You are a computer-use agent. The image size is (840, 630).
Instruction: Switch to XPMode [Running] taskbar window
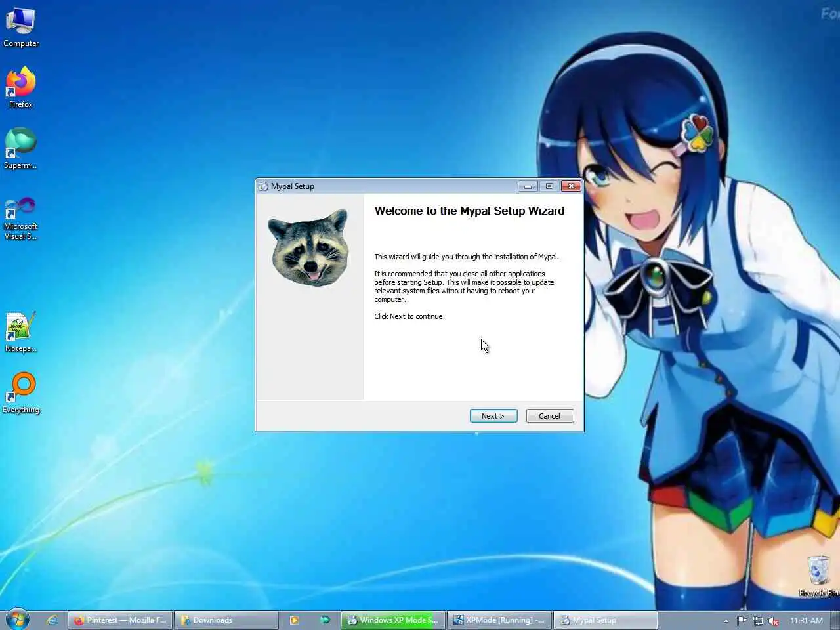pyautogui.click(x=499, y=620)
